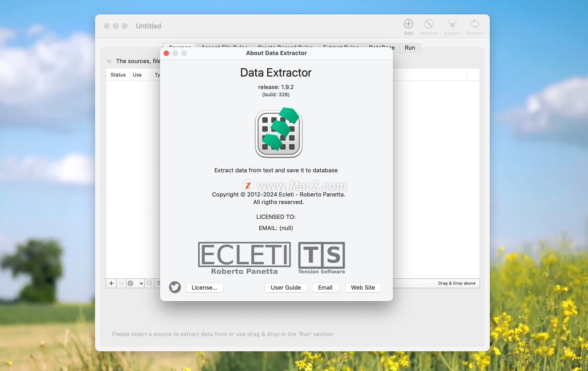Click the Status column header

click(118, 75)
